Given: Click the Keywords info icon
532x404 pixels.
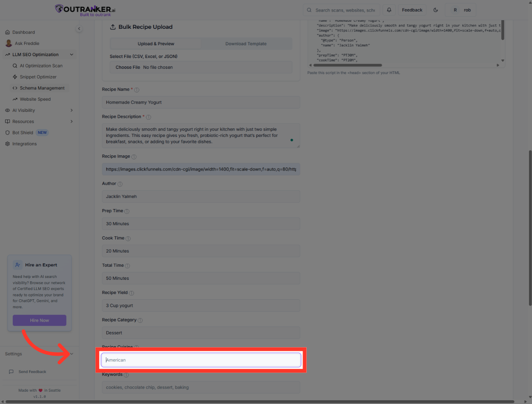Looking at the screenshot, I should tap(126, 375).
